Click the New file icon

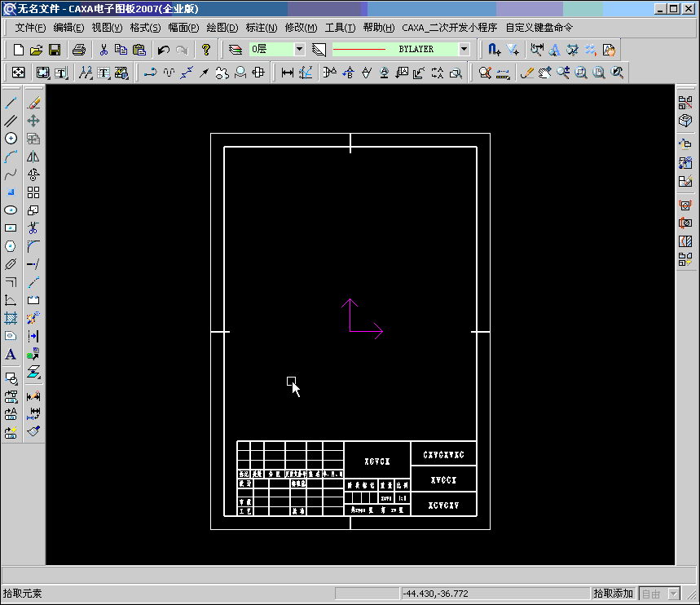click(x=18, y=50)
